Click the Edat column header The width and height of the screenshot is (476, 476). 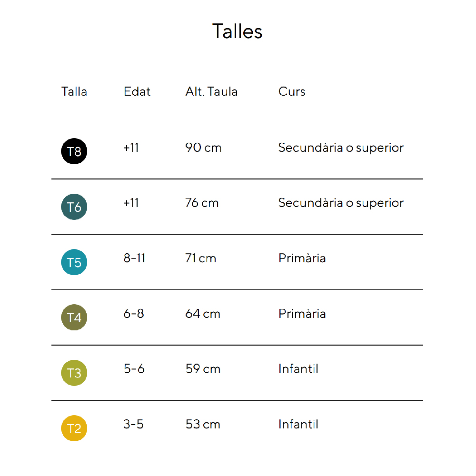point(137,91)
